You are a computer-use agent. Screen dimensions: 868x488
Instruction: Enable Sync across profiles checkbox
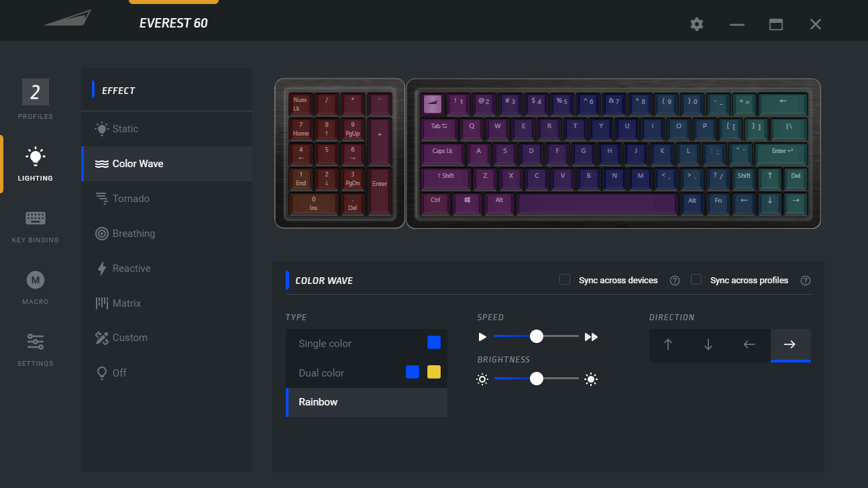[x=696, y=279]
